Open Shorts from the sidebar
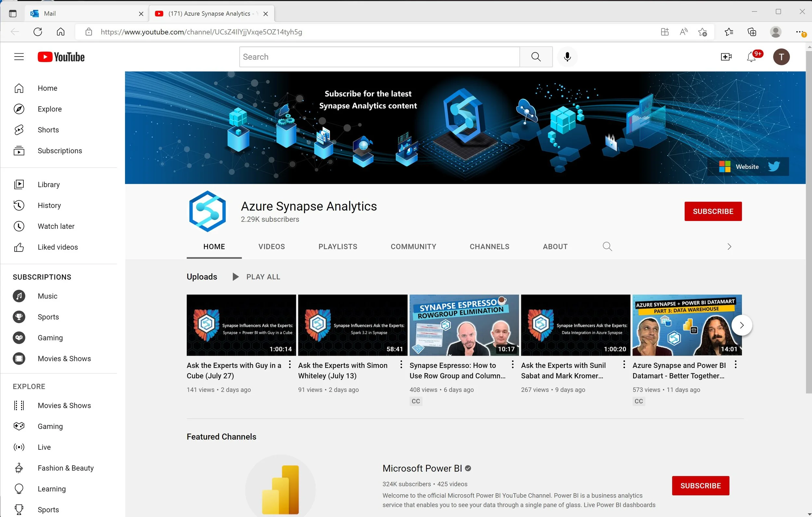812x517 pixels. pyautogui.click(x=48, y=130)
